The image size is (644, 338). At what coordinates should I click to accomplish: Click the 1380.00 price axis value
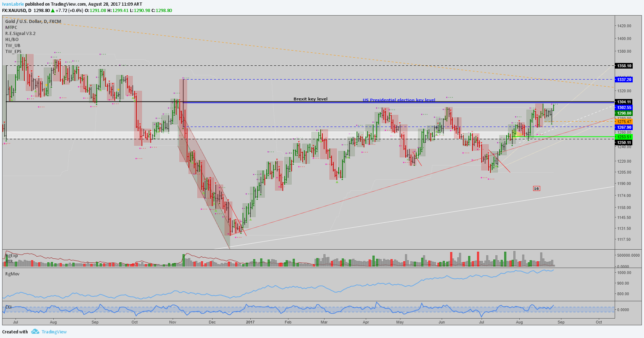[x=624, y=51]
